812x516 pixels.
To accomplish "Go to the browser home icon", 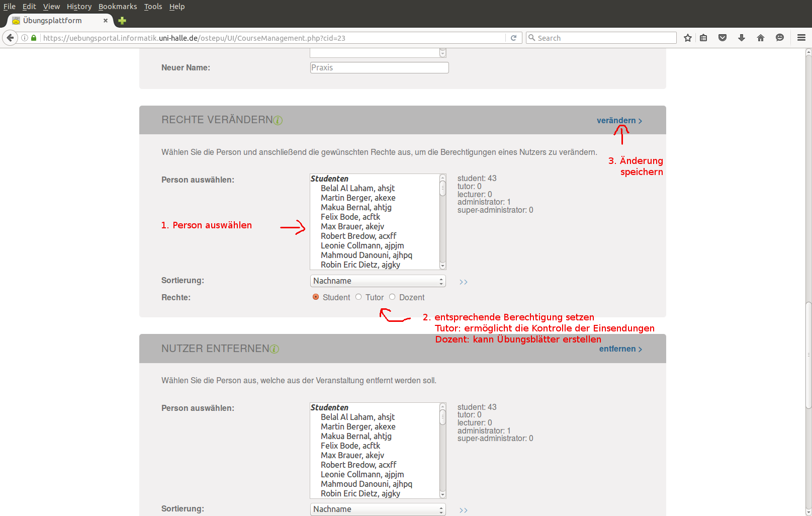I will [x=761, y=38].
